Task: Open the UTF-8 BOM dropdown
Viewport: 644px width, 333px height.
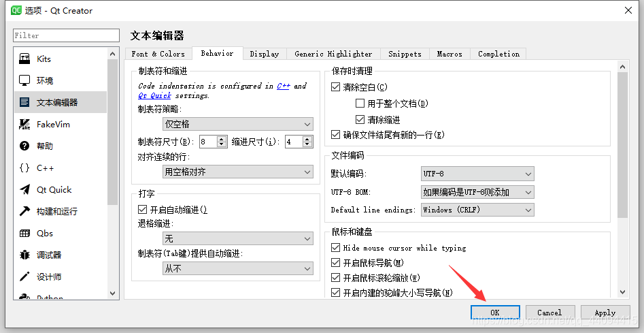Action: click(477, 192)
